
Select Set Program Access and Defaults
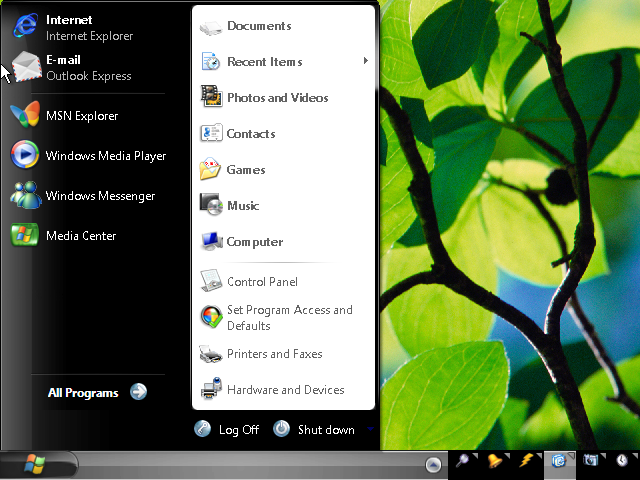(276, 318)
